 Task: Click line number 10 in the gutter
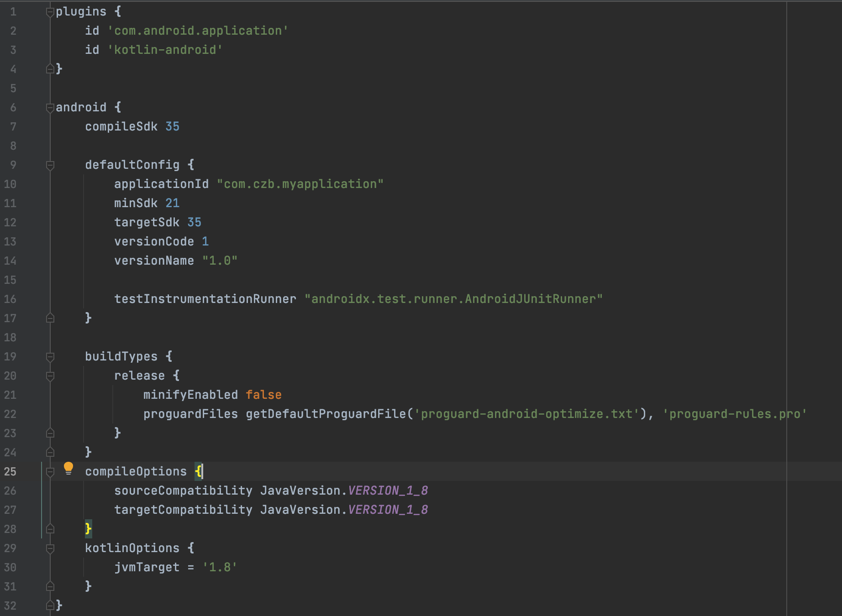[11, 184]
